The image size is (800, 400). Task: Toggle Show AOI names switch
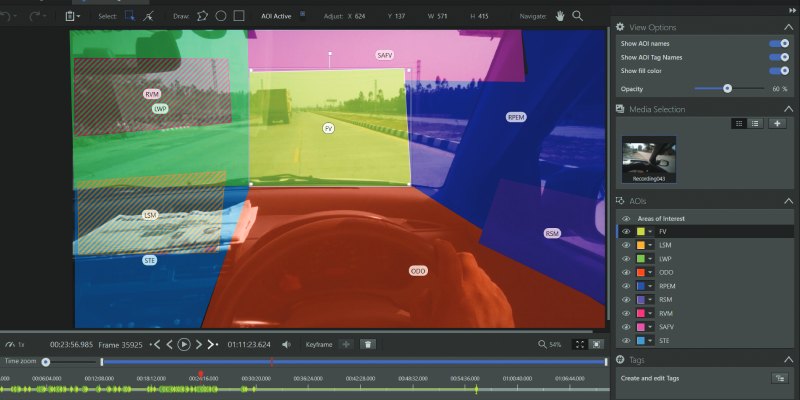[779, 44]
